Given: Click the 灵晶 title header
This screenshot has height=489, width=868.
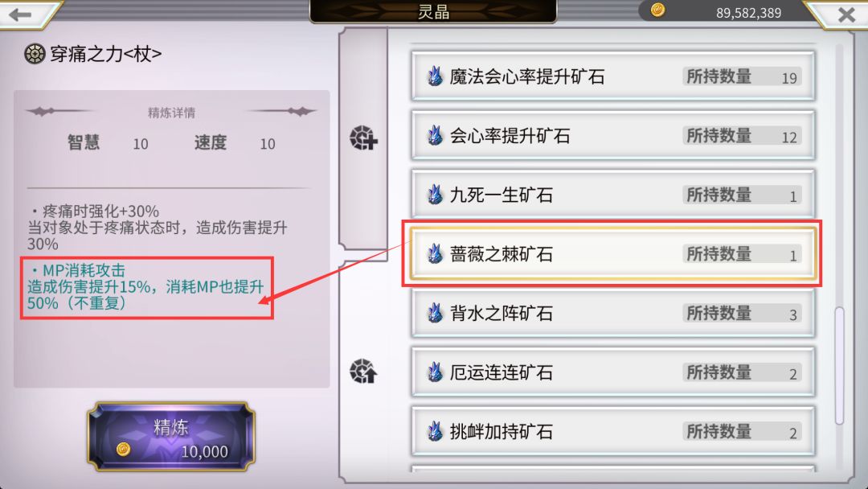Looking at the screenshot, I should [x=433, y=11].
